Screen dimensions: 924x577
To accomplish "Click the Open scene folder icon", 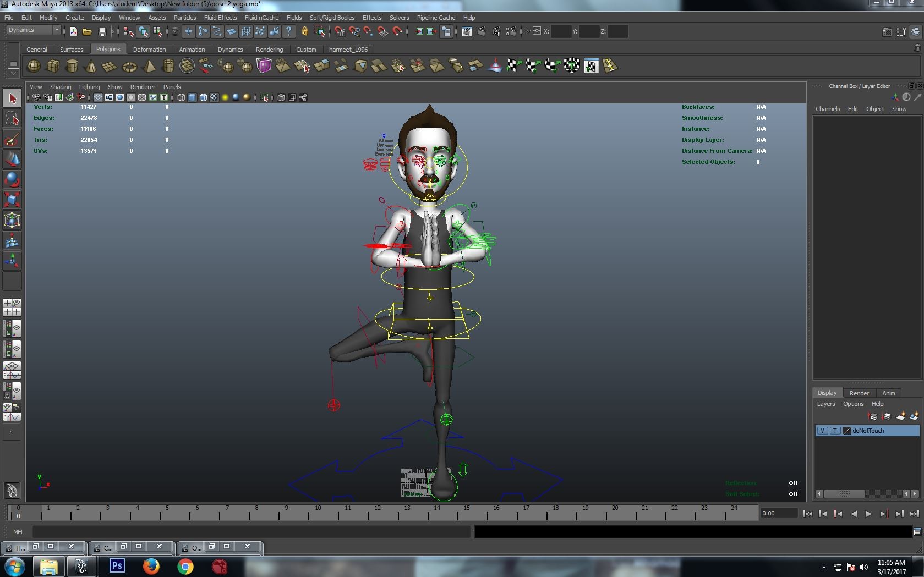I will pos(87,32).
